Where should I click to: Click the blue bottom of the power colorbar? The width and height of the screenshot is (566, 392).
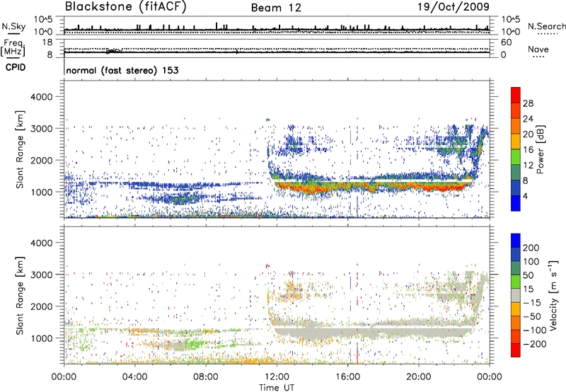516,204
